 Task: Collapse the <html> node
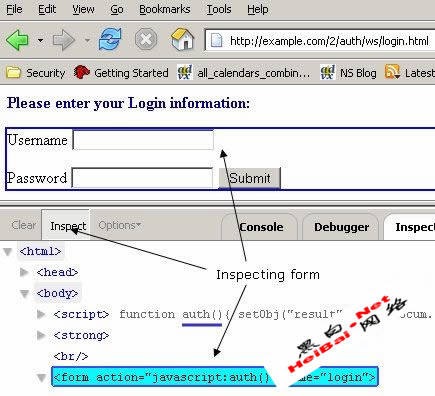8,252
